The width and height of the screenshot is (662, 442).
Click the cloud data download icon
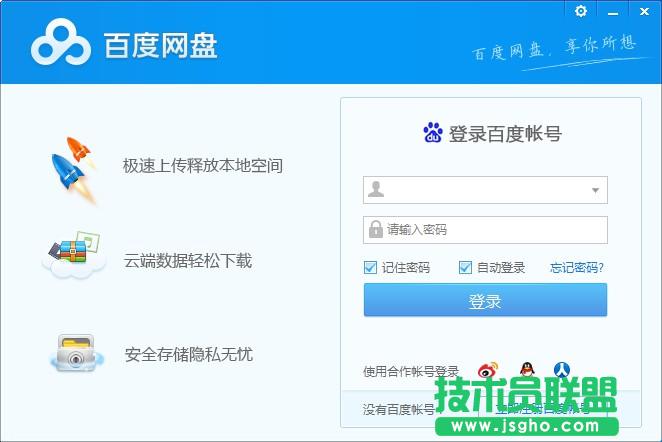[74, 255]
